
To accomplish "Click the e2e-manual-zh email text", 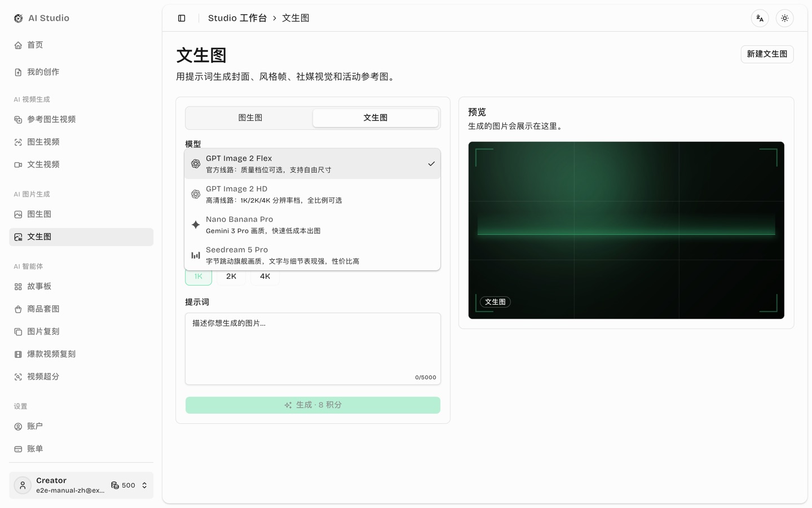I will (x=70, y=491).
